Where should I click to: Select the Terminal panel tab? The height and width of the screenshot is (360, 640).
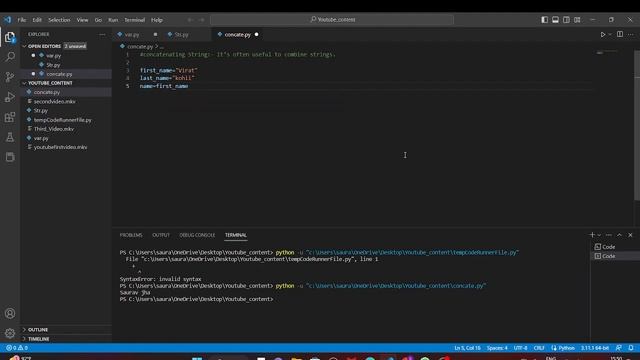coord(236,235)
